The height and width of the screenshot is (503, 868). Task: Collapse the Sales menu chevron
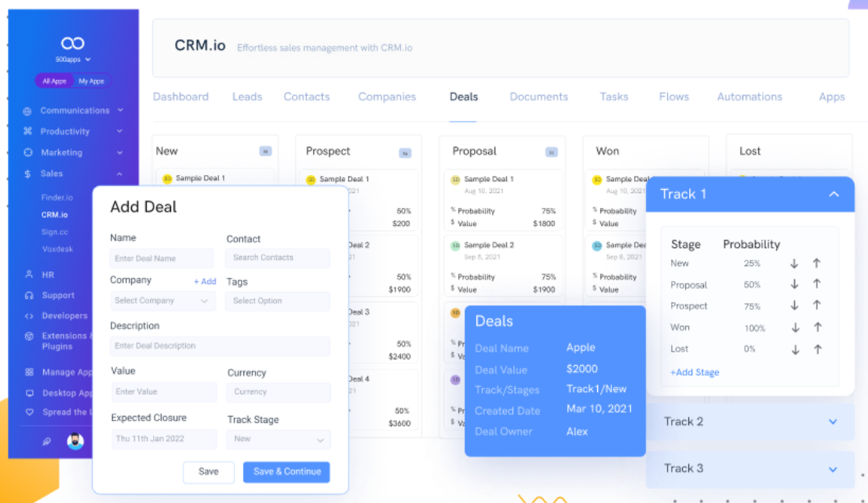coord(119,173)
